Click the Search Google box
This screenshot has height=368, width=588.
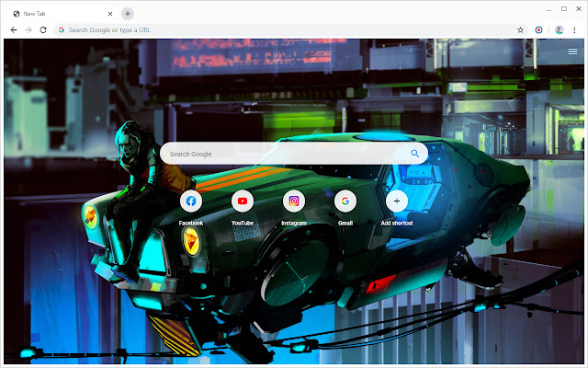click(x=294, y=154)
